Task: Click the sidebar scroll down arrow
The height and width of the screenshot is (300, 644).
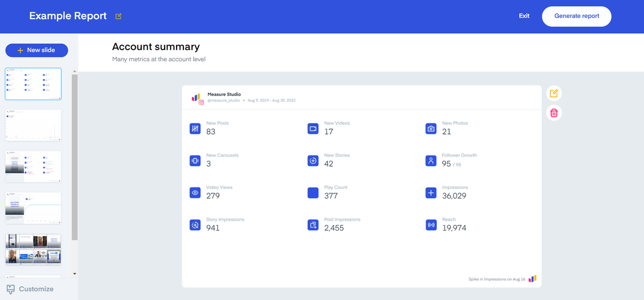Action: click(x=75, y=274)
